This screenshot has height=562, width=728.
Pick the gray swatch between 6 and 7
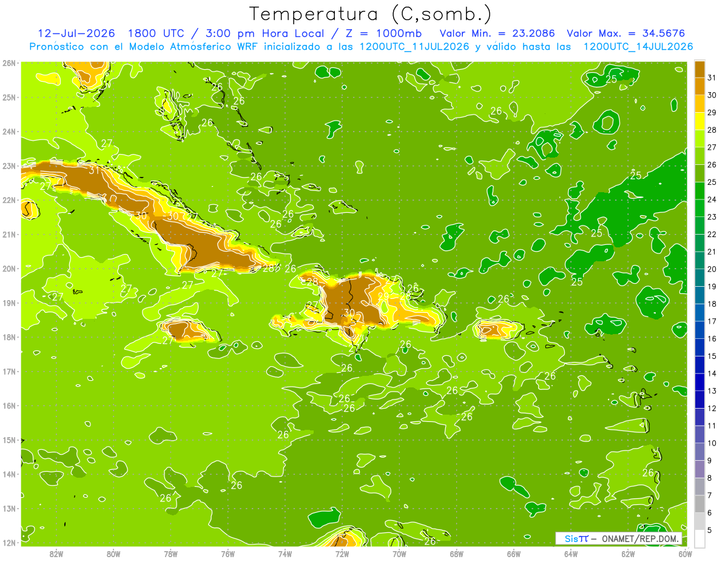(699, 504)
